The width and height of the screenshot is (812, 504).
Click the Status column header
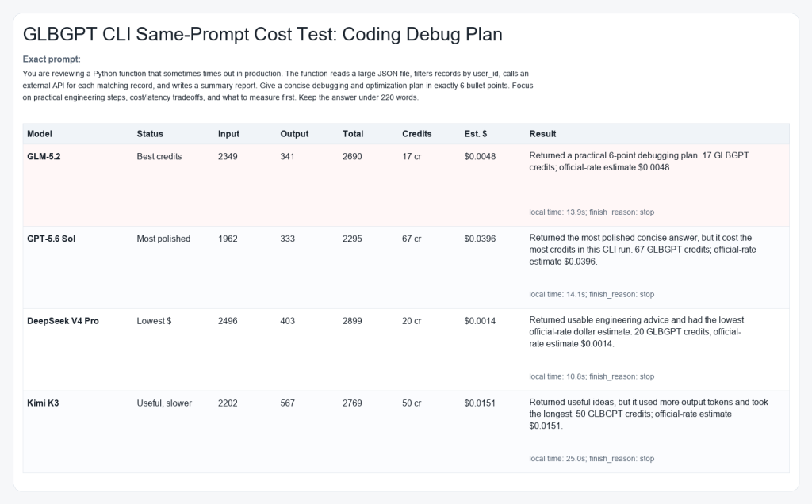(150, 133)
